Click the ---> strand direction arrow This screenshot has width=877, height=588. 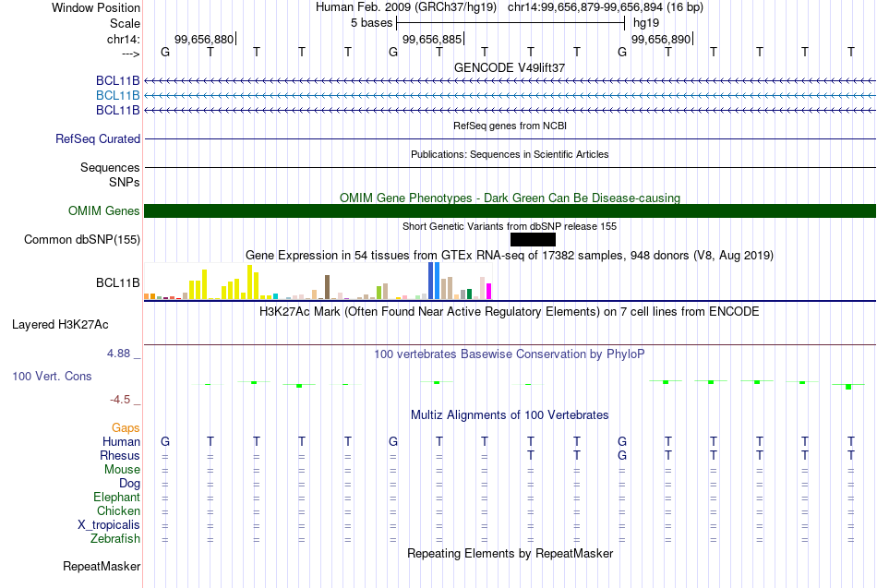(131, 54)
